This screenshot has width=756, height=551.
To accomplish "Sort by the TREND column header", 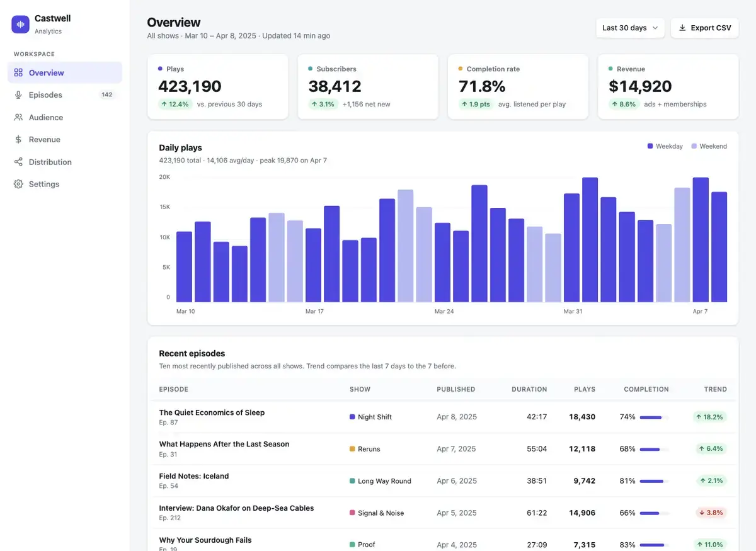I will [x=716, y=389].
